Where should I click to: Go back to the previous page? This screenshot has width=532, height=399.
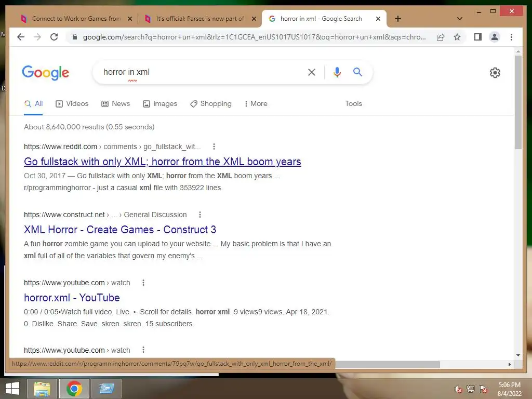(21, 37)
